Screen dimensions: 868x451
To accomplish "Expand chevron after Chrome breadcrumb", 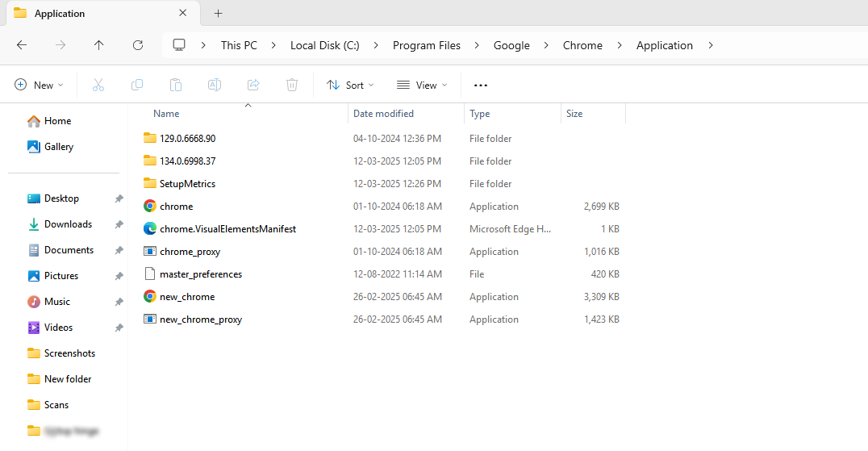I will tap(619, 45).
